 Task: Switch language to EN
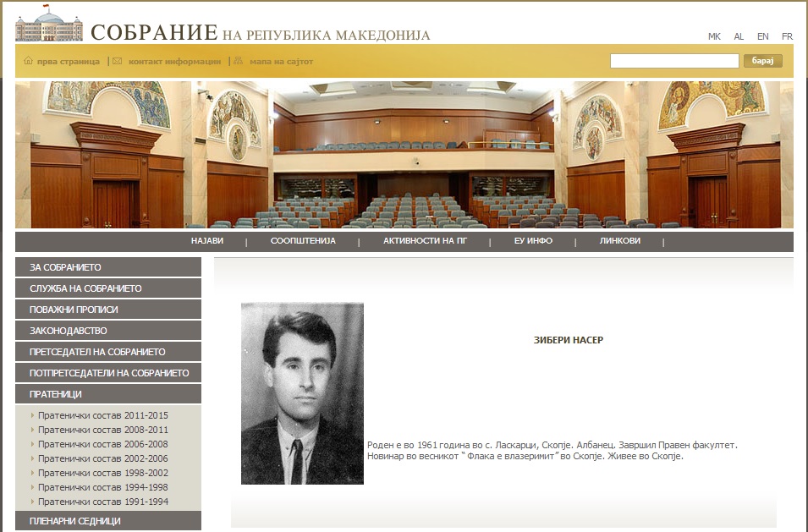tap(762, 36)
